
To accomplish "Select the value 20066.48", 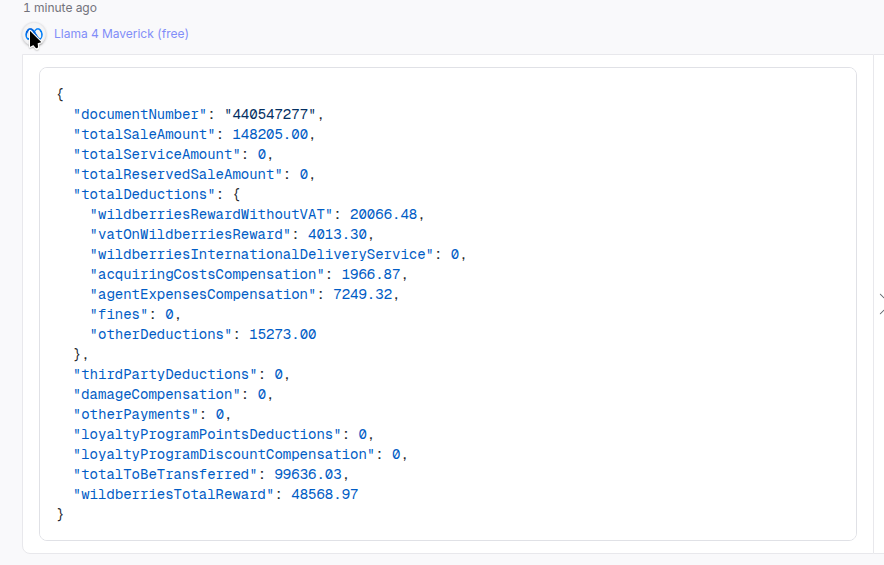I will click(x=383, y=215).
